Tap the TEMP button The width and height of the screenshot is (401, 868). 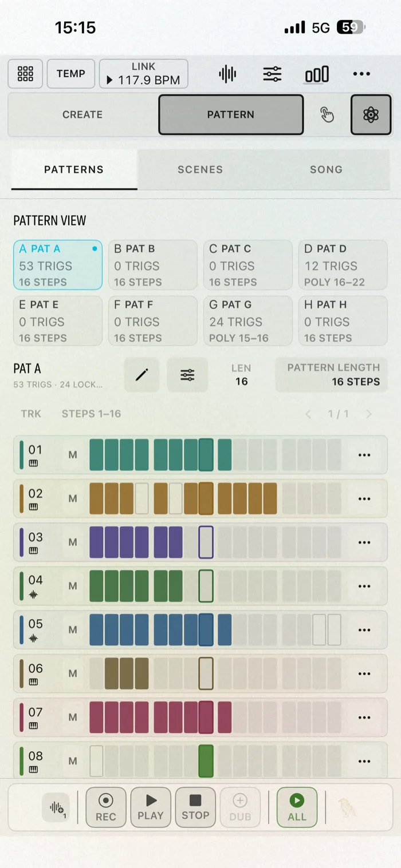71,74
